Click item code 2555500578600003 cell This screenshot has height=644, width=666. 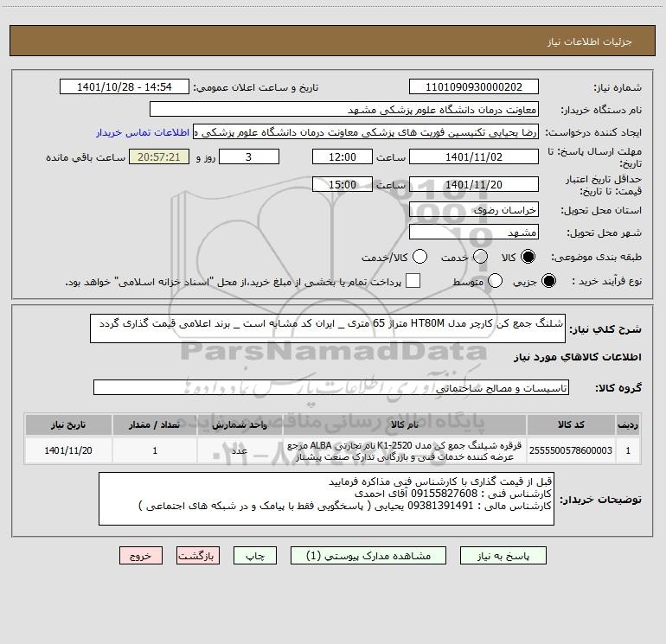(x=571, y=450)
